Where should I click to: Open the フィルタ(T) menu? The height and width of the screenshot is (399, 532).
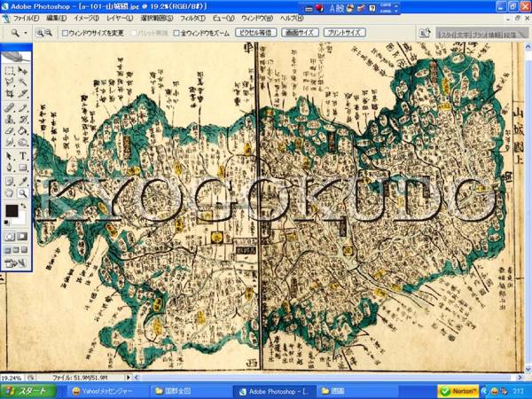192,18
